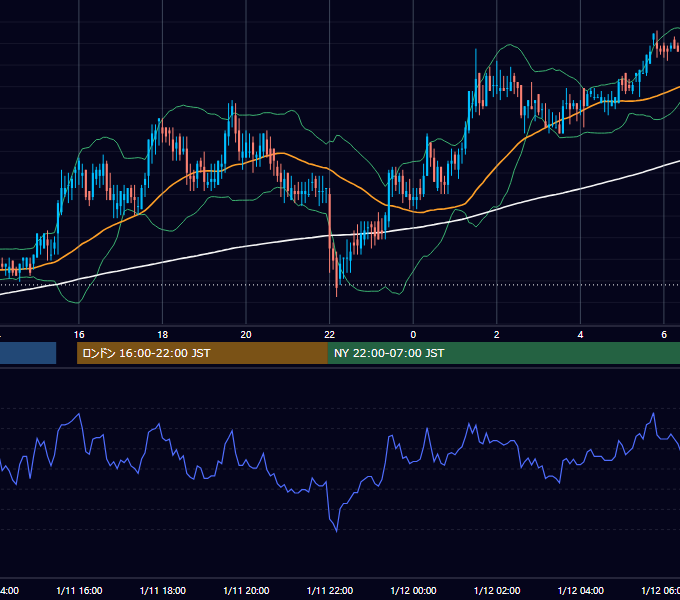The image size is (680, 600).
Task: Click the '16' time axis label
Action: pos(79,335)
